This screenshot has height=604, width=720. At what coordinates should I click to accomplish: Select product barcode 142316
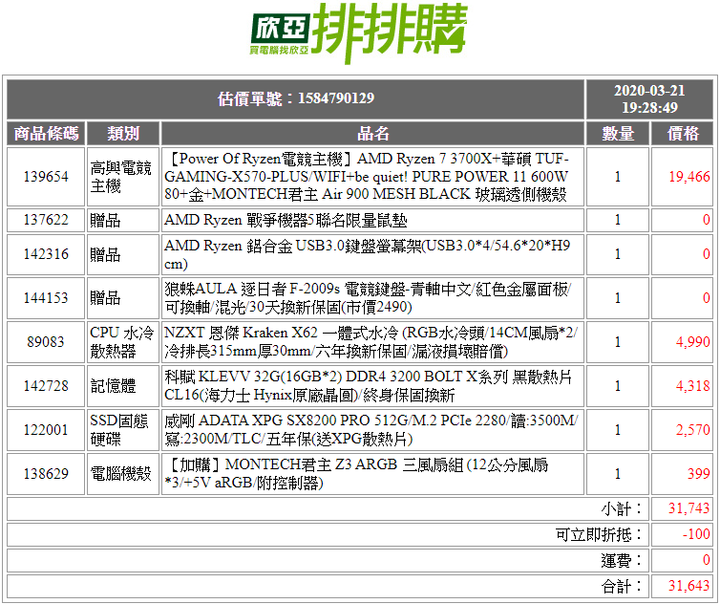46,254
